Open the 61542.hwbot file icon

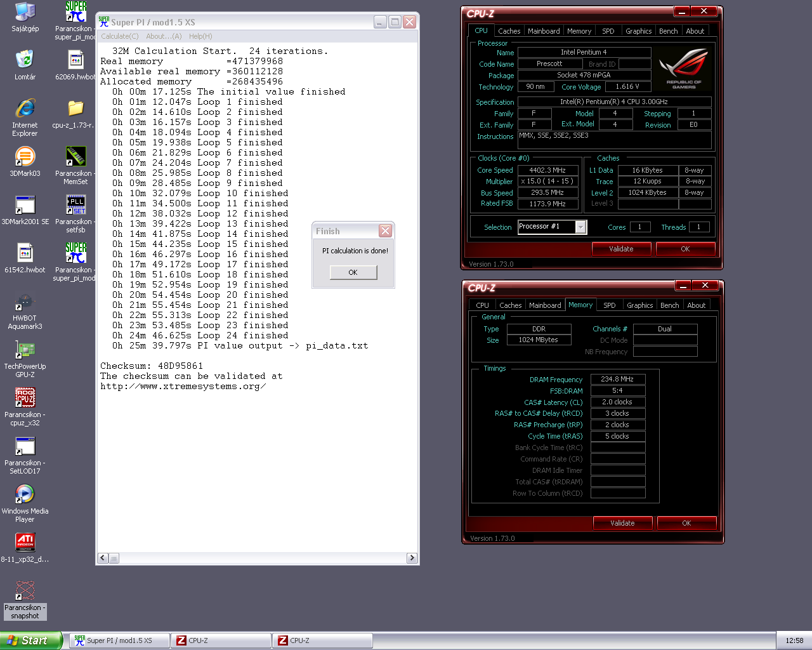pos(25,258)
